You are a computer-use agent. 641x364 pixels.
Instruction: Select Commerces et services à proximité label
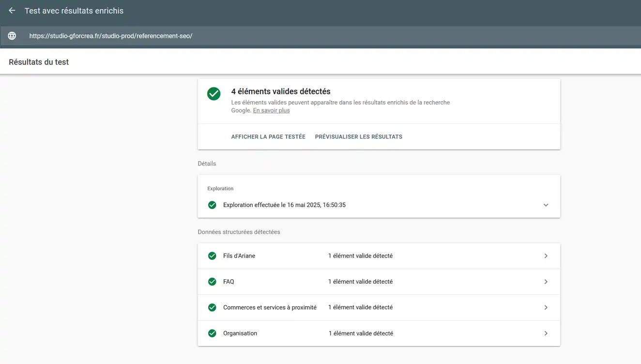270,307
